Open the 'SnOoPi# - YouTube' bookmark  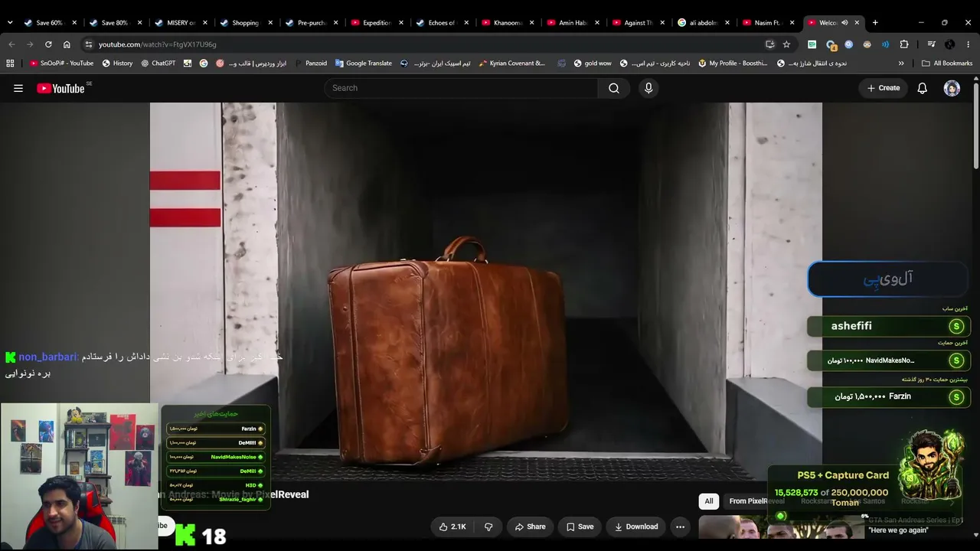pos(60,64)
